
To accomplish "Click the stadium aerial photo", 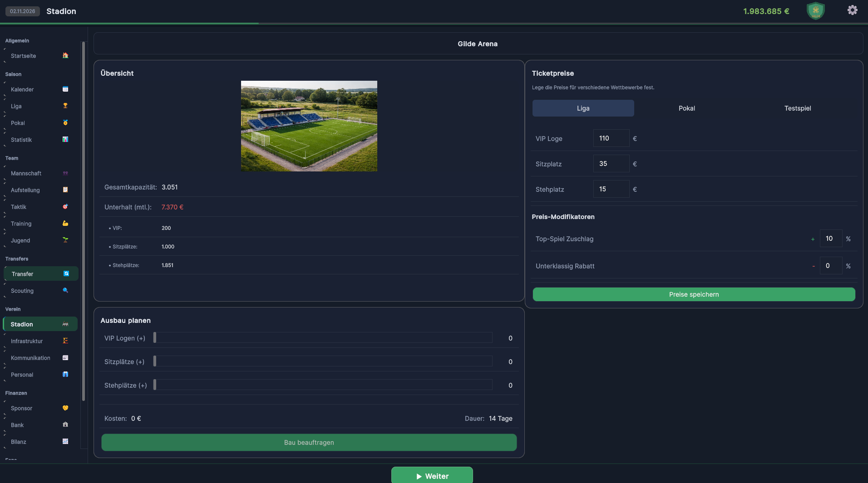I will coord(309,126).
